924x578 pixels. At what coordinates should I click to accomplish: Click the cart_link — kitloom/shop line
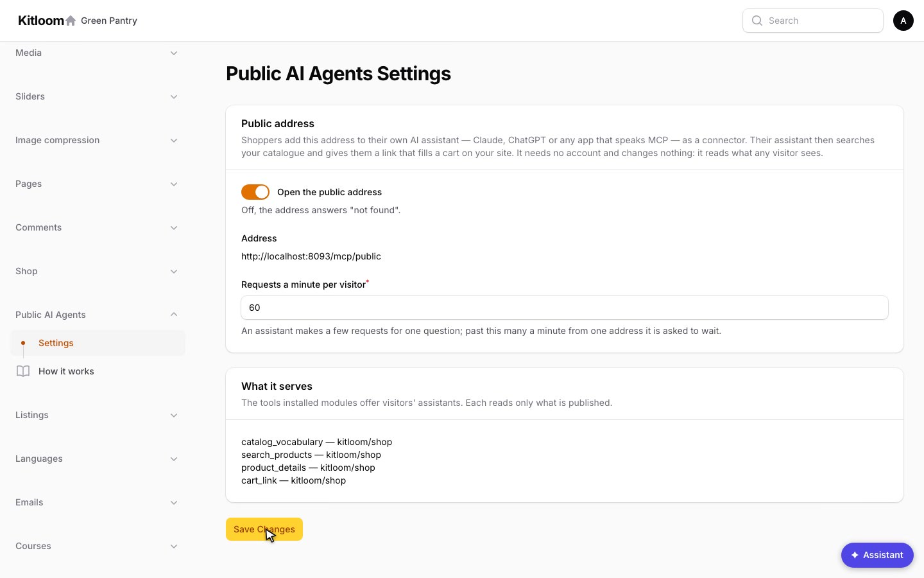pos(293,480)
